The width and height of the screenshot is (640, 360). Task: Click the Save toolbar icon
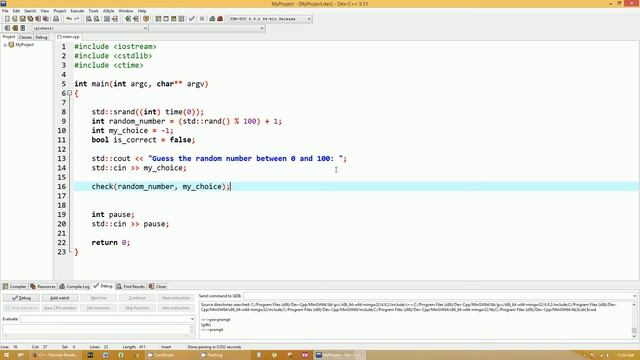(x=22, y=19)
